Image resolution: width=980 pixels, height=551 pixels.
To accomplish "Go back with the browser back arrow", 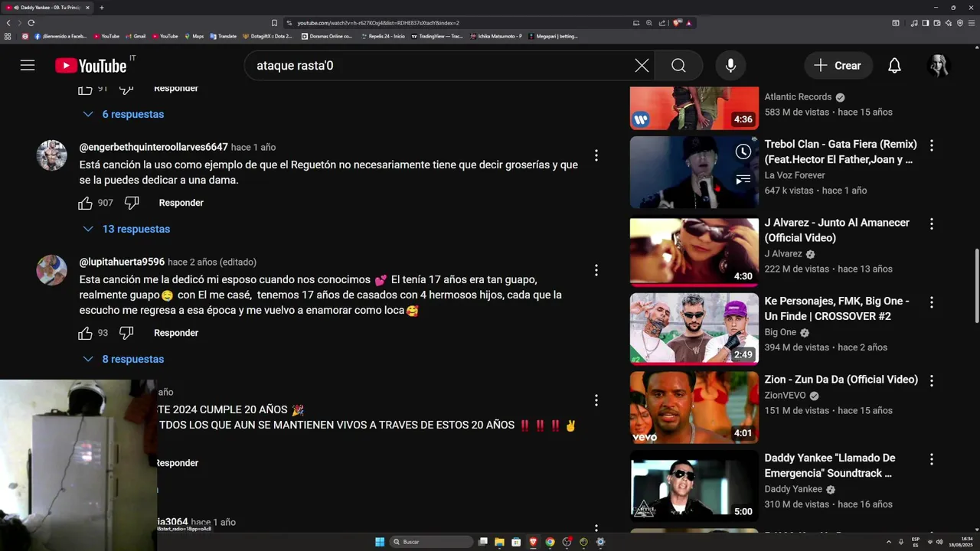I will (x=8, y=23).
